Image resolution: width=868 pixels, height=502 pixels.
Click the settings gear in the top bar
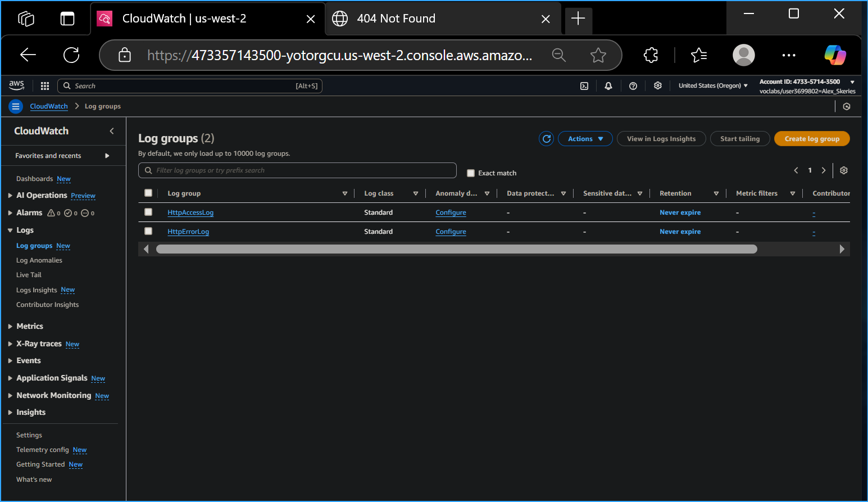click(x=658, y=85)
